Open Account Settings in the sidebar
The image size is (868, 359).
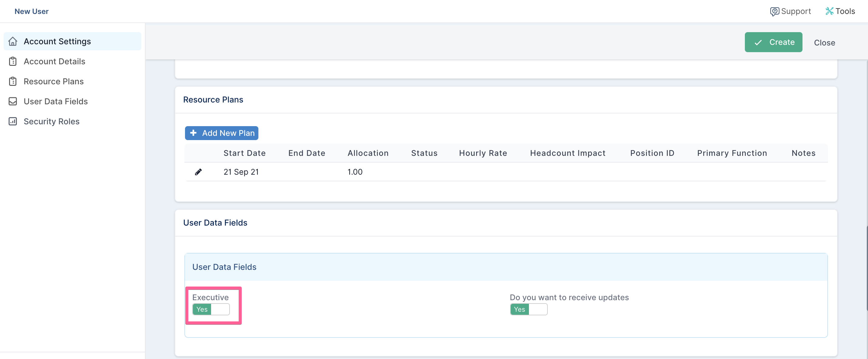click(72, 41)
